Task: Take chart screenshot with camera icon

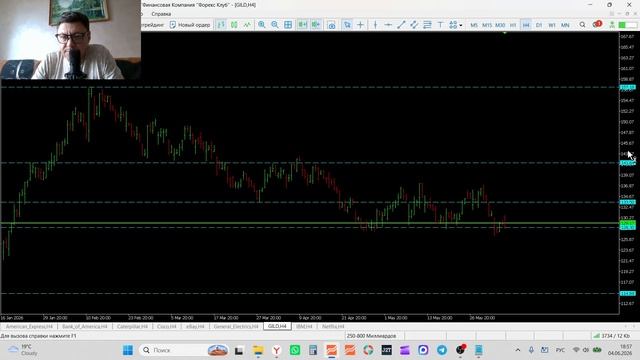Action: click(332, 25)
